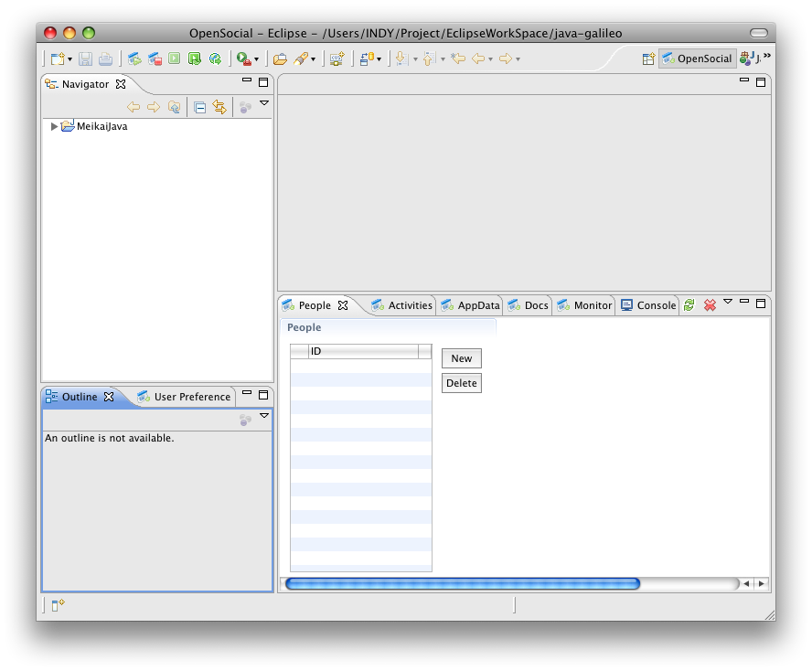Open the External Tools dropdown arrow
This screenshot has height=671, width=812.
point(256,59)
